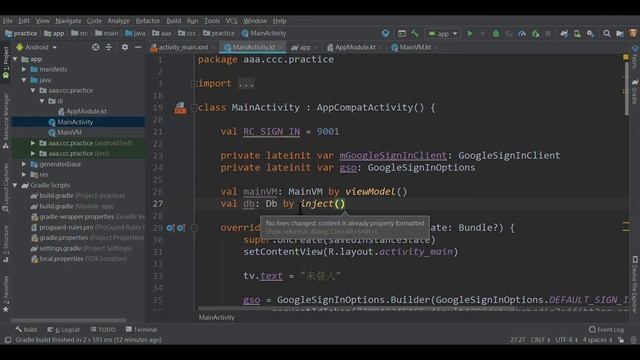Click the Search Everywhere magnifier icon
Viewport: 640px width, 360px height.
[x=607, y=33]
